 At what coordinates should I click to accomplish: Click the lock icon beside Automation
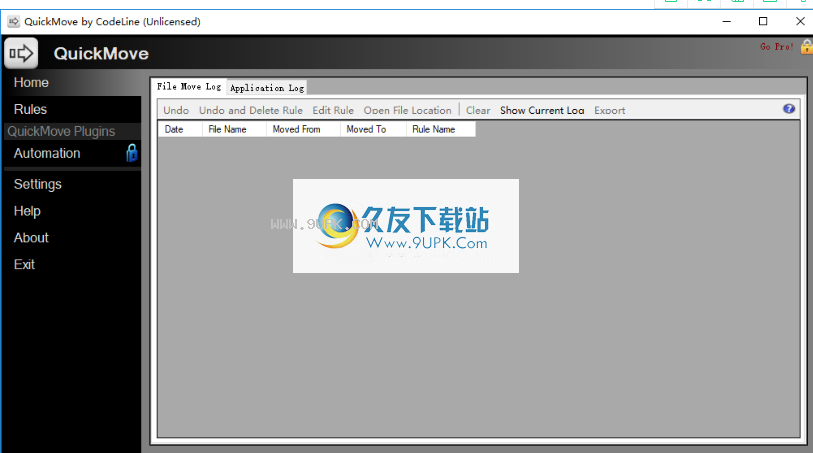pos(132,153)
